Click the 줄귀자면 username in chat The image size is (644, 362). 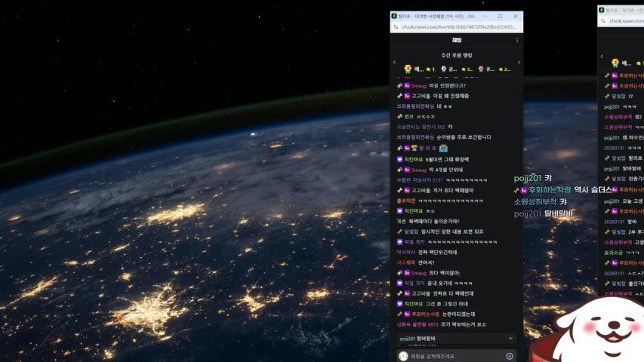click(405, 201)
